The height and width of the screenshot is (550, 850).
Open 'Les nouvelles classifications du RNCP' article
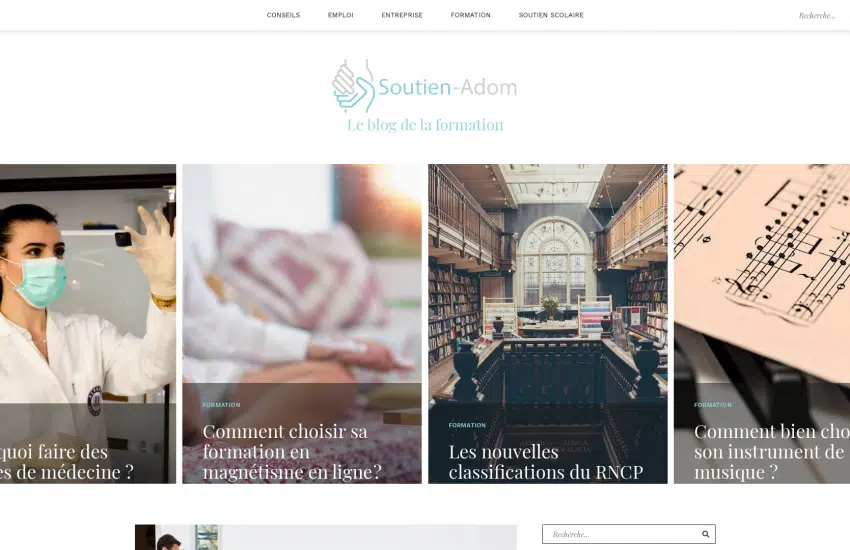point(546,462)
